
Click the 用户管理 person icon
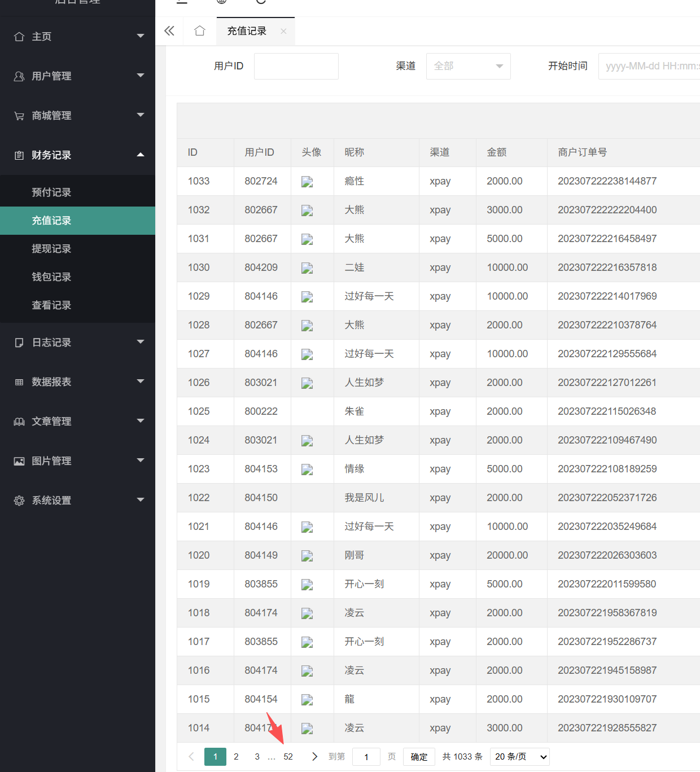[x=19, y=76]
